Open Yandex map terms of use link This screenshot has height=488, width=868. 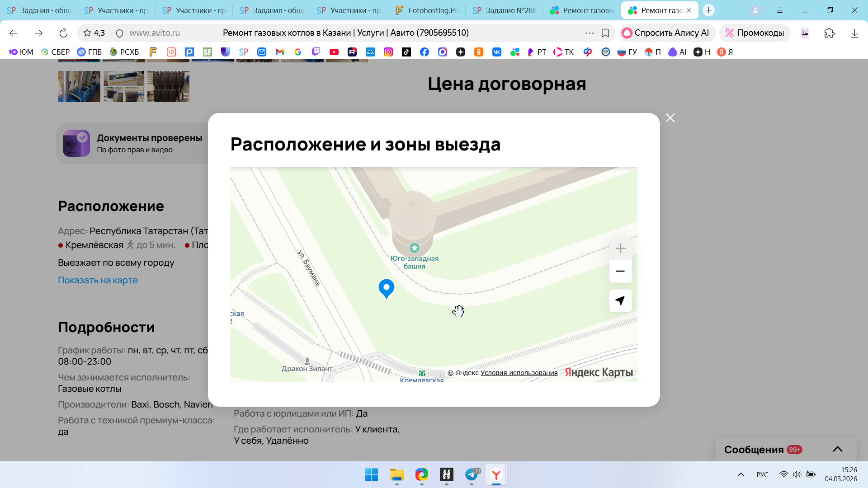(519, 373)
